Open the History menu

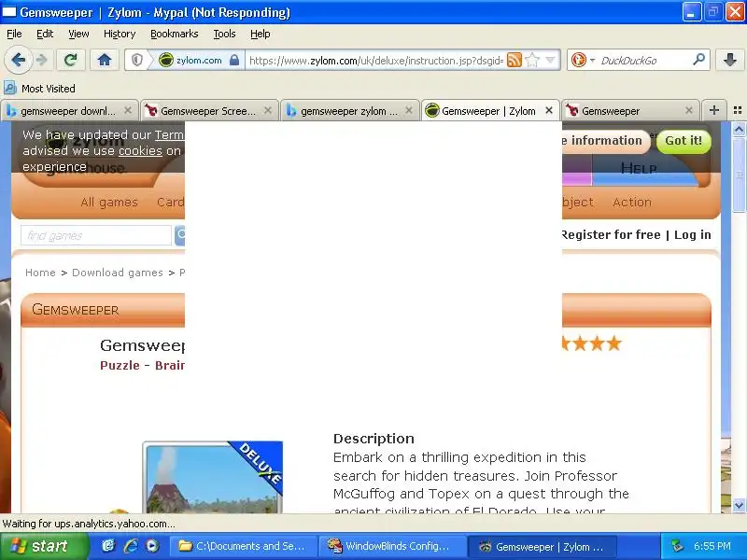(x=120, y=34)
